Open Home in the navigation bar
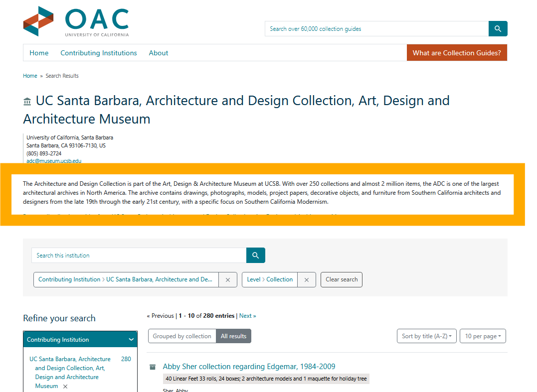This screenshot has height=392, width=537. click(x=39, y=53)
